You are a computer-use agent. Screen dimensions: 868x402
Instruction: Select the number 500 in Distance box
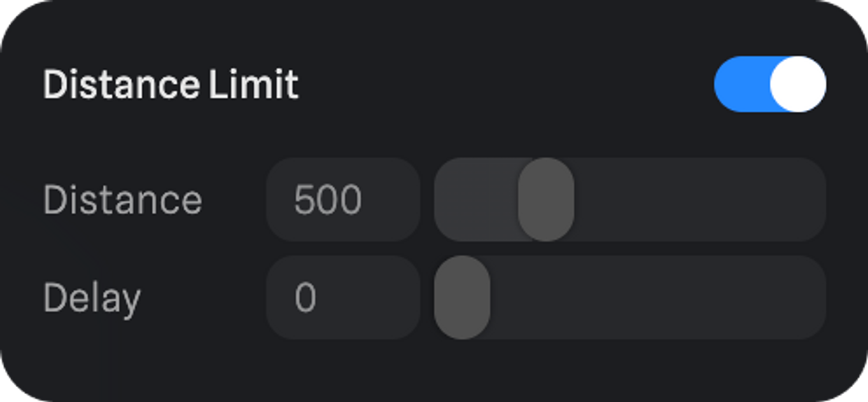328,199
